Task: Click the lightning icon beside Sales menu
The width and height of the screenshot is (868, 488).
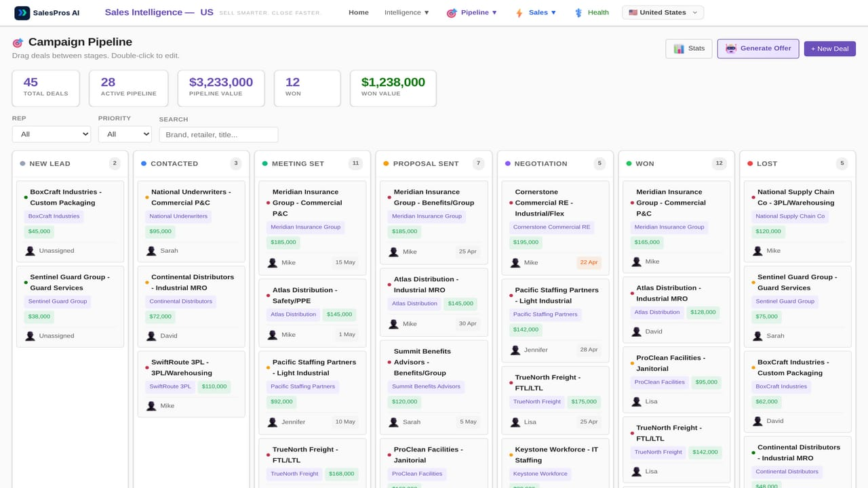Action: pos(519,13)
